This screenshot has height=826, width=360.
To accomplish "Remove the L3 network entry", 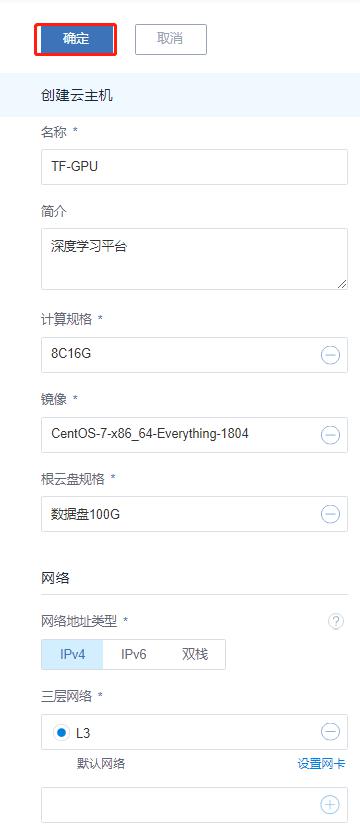I will (x=330, y=732).
